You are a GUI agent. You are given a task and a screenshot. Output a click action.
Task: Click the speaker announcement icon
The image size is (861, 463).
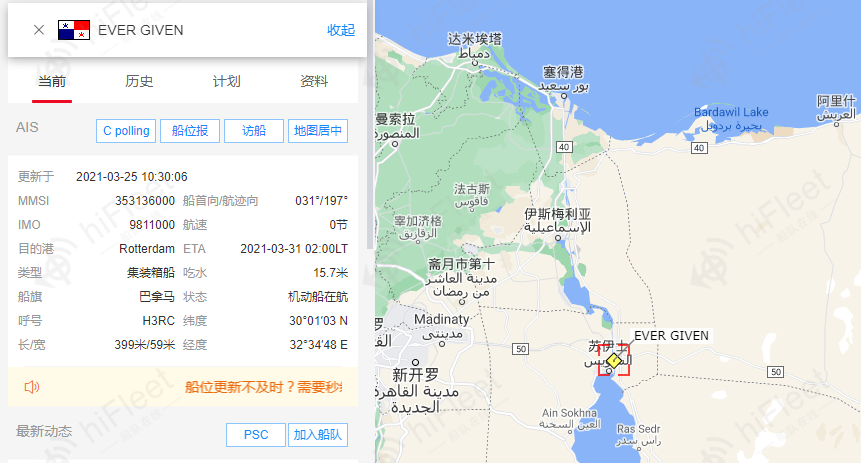32,387
